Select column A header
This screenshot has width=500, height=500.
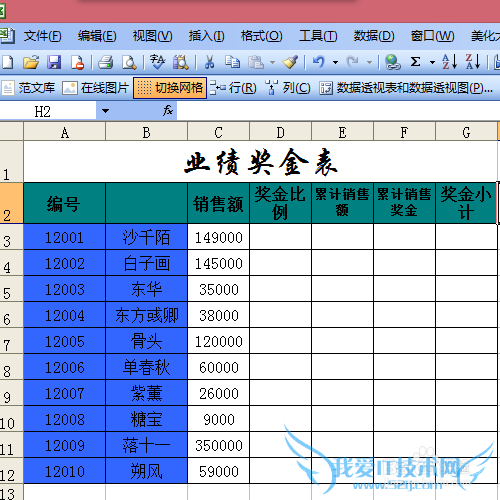tap(65, 132)
